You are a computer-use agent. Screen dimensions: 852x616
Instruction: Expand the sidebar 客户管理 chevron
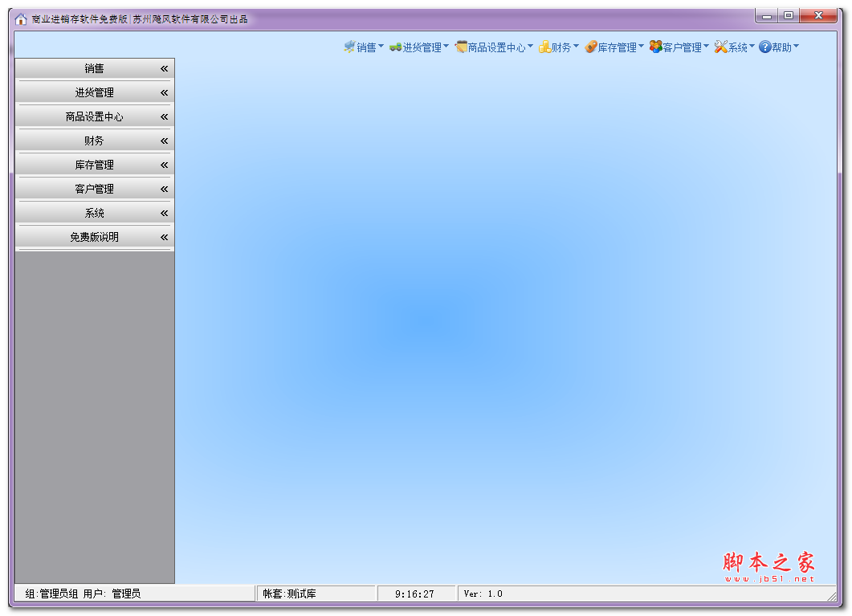tap(164, 189)
